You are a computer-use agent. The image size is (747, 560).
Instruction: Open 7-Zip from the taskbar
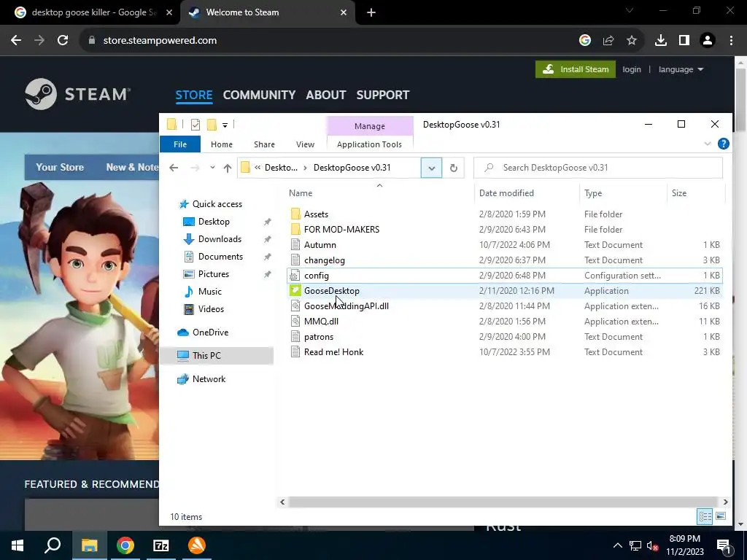(161, 545)
